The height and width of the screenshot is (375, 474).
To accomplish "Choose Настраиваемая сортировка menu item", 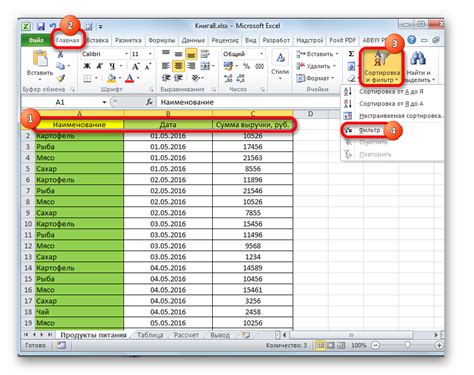I will pyautogui.click(x=393, y=116).
